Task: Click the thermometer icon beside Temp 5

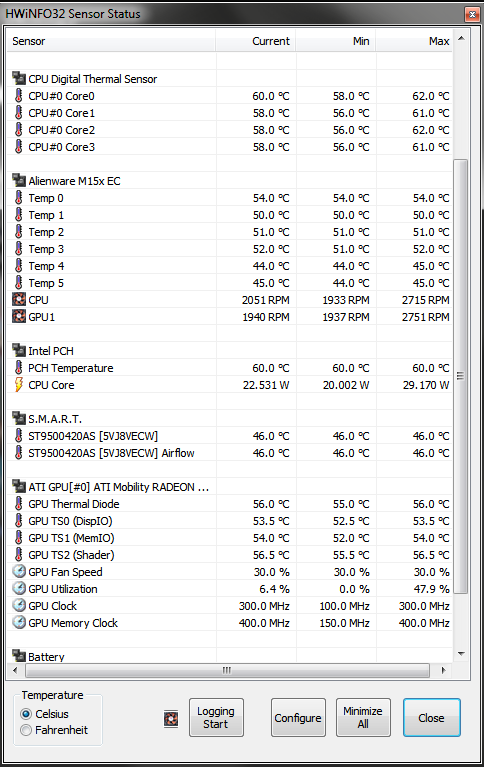Action: tap(19, 282)
